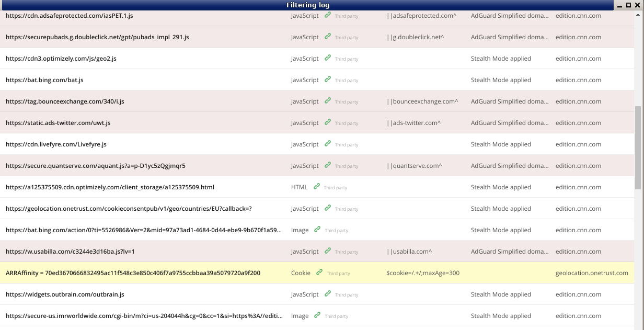644x330 pixels.
Task: Select the cdn3.optimizely.com geo2.js request URL
Action: coord(61,59)
